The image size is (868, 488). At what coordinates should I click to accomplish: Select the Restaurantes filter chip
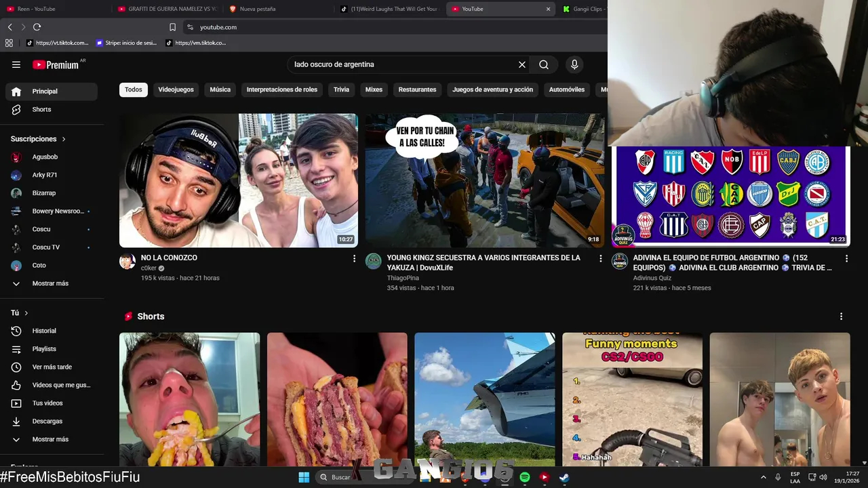417,89
